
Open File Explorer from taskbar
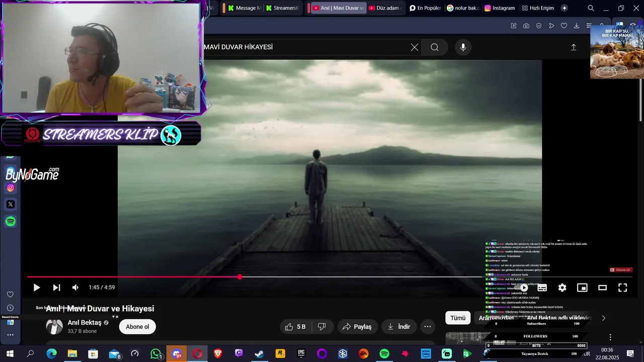(72, 354)
